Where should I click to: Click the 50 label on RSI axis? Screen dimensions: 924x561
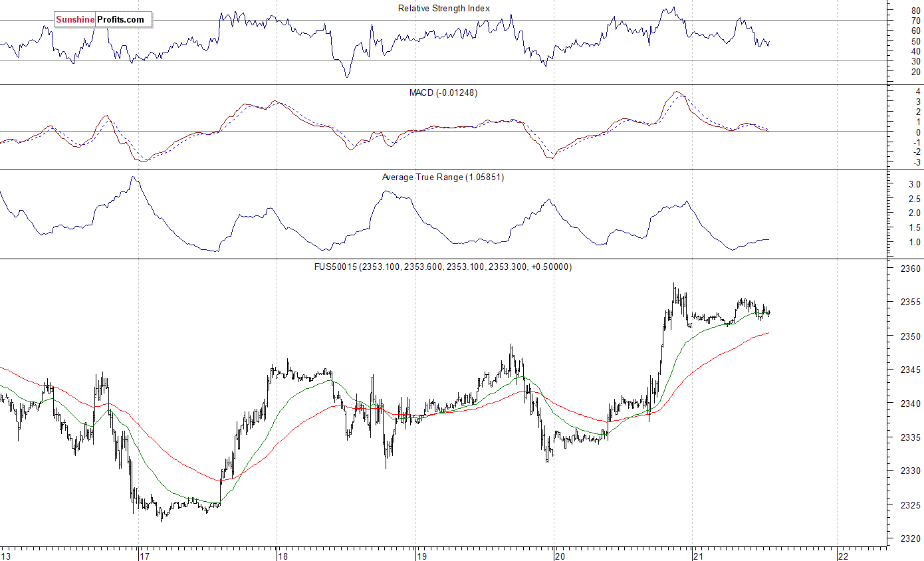pos(915,41)
